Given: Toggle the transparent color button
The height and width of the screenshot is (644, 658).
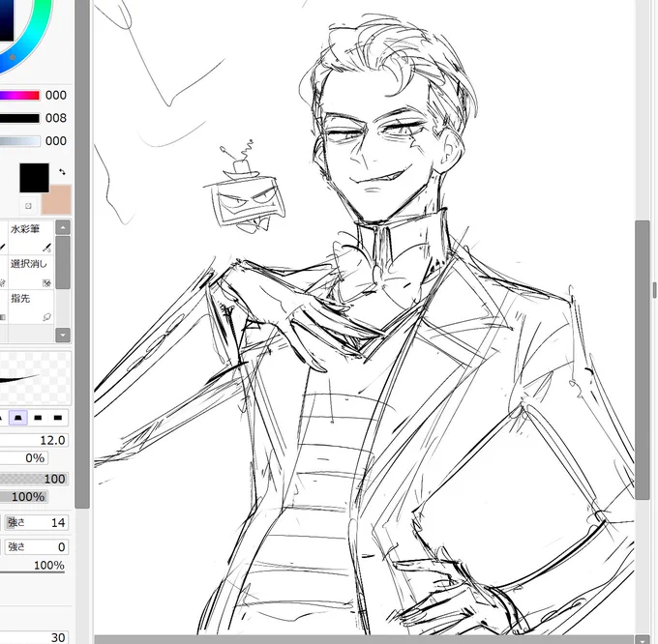Looking at the screenshot, I should click(28, 206).
